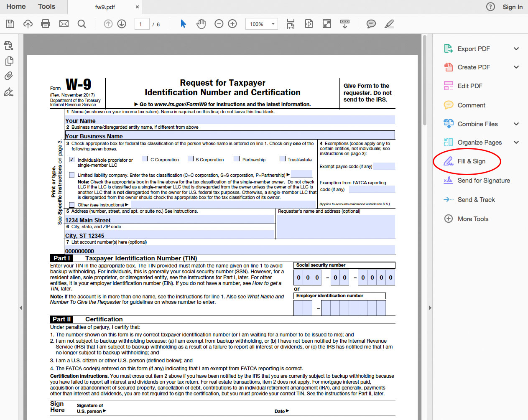This screenshot has height=420, width=528.
Task: Zoom in with plus icon
Action: tap(232, 24)
